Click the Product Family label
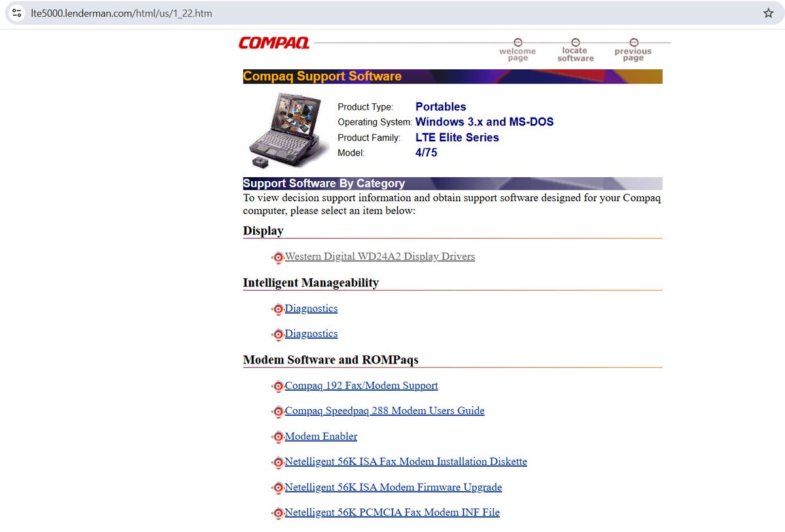 (x=369, y=138)
